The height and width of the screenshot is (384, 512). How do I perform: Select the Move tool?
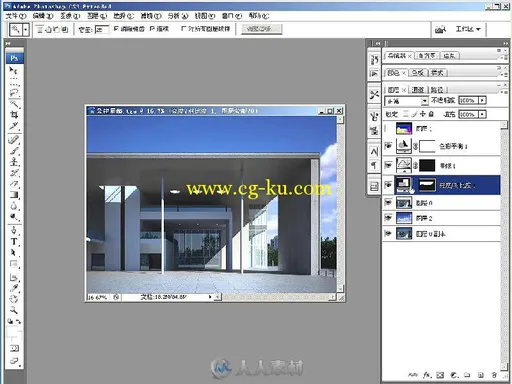click(x=14, y=70)
